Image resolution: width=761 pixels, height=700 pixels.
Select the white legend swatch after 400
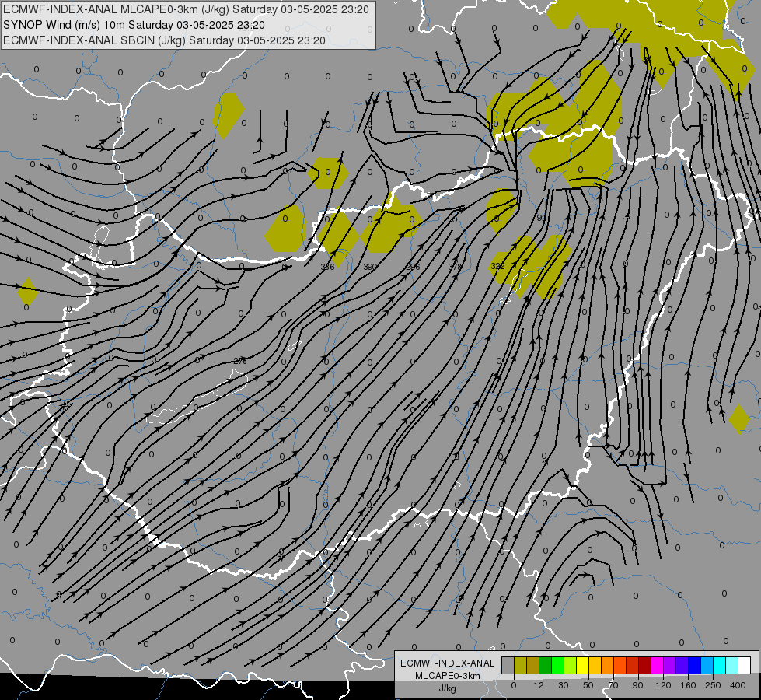745,666
